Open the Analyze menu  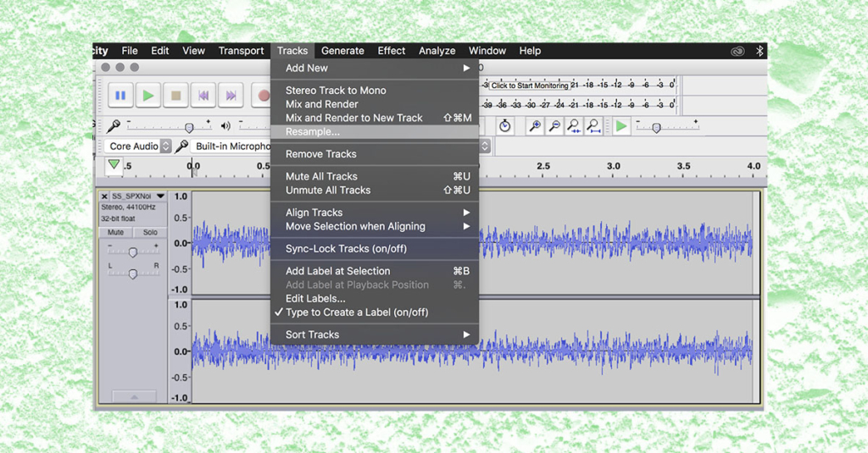pos(437,51)
